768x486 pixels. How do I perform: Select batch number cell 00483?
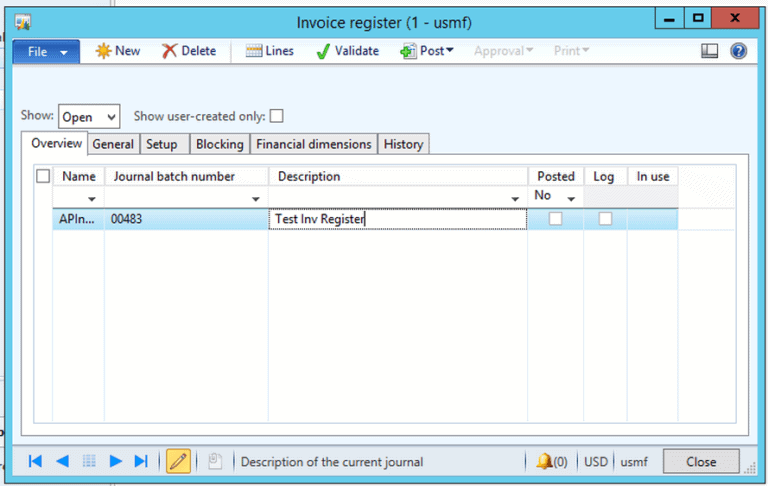[x=186, y=219]
